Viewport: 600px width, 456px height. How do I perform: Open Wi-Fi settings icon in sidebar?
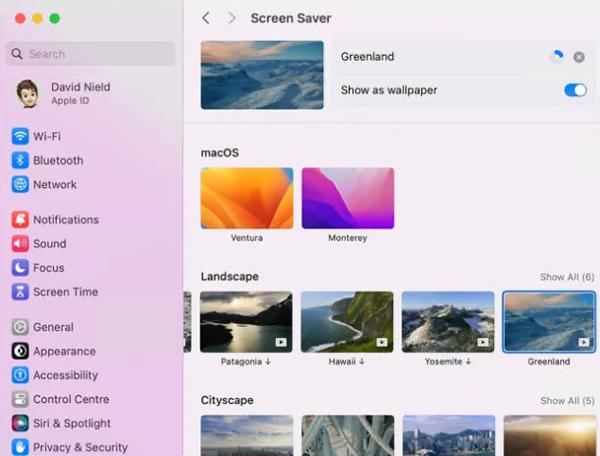click(20, 136)
